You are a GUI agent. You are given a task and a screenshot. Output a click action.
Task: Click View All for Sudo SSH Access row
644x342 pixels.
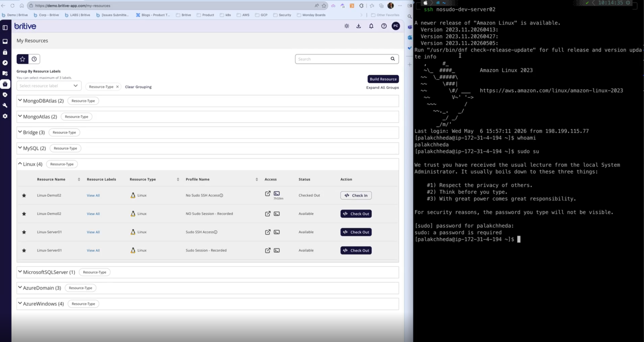93,232
